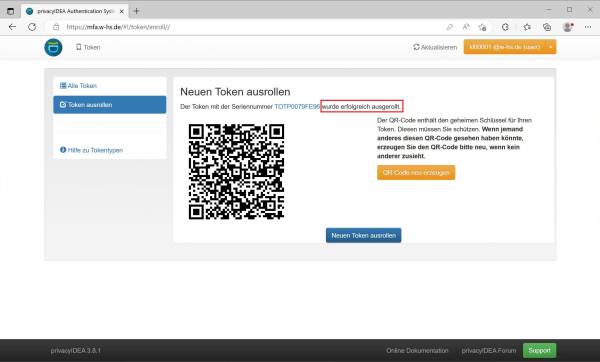Click the privacyIDEA logo icon

53,47
